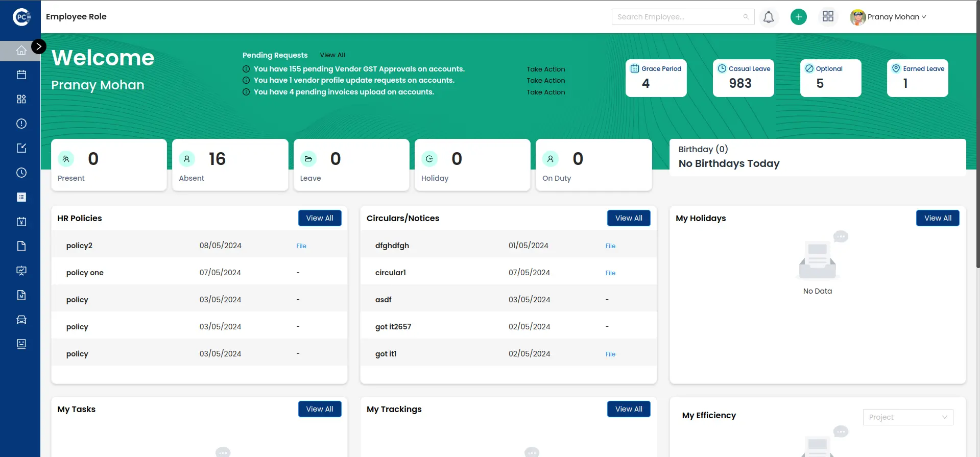Open the File link for policy2

pyautogui.click(x=301, y=246)
